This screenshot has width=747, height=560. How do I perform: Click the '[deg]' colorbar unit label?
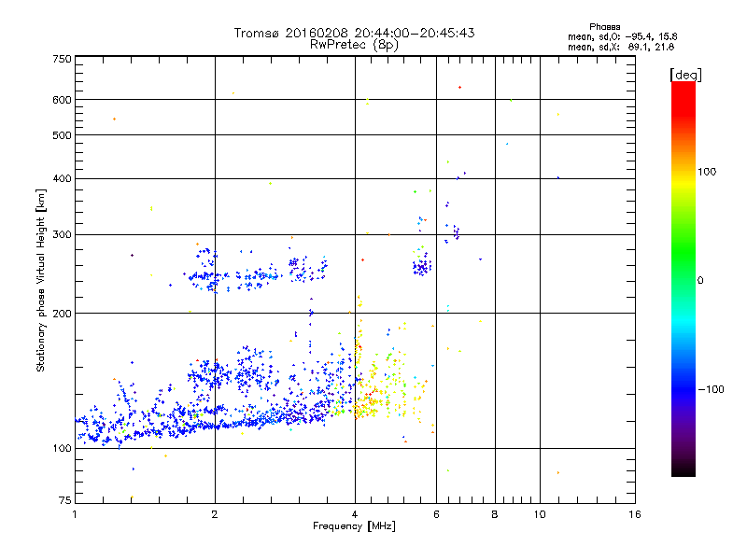pyautogui.click(x=685, y=75)
